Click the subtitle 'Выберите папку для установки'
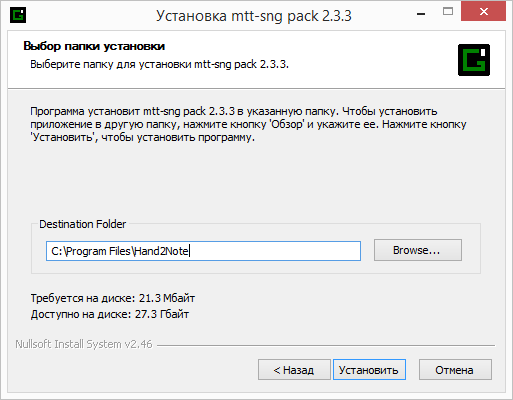 click(111, 64)
